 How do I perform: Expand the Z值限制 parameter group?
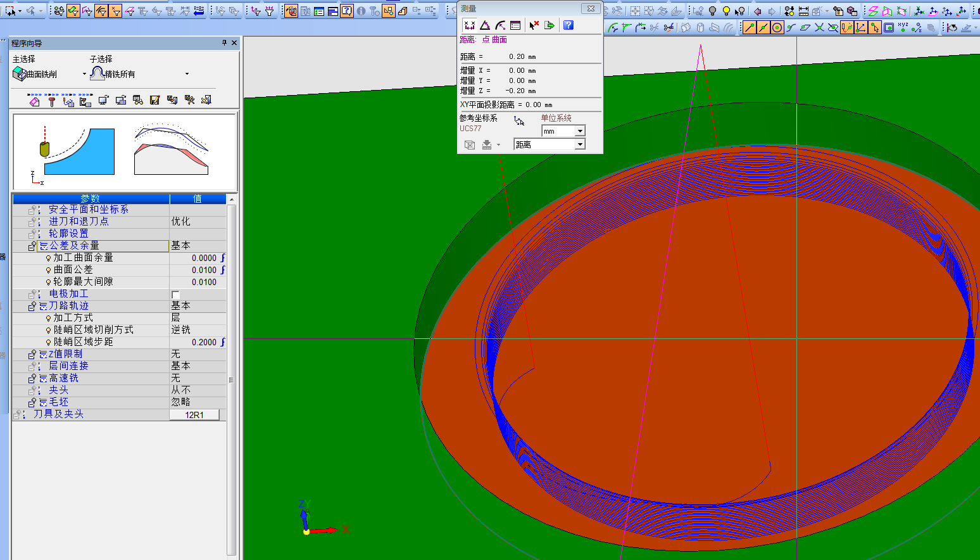(x=32, y=355)
